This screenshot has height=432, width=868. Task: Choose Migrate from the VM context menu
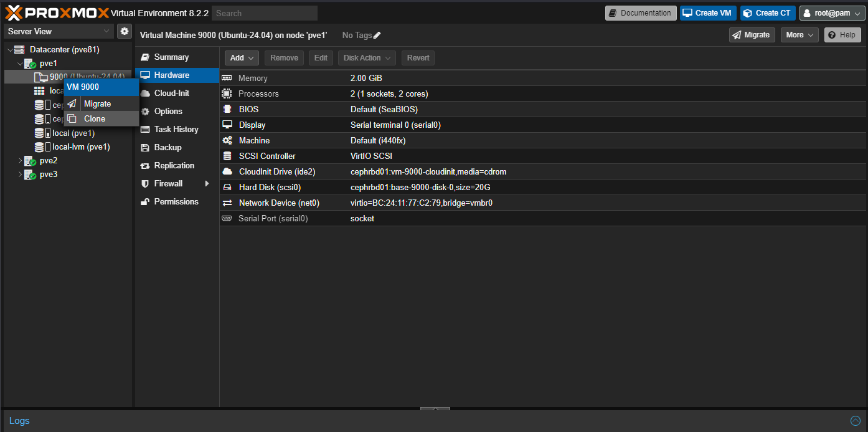[101, 104]
